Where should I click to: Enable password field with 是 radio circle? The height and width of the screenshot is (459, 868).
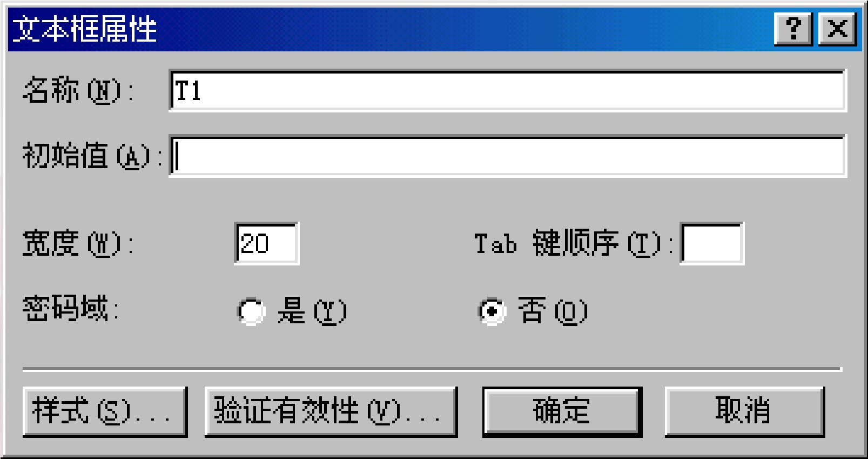pos(251,311)
